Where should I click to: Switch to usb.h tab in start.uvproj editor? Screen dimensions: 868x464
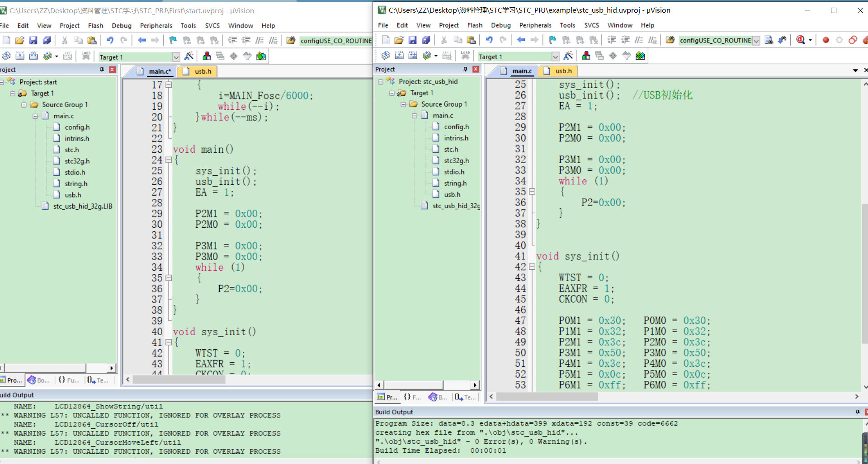pos(203,71)
